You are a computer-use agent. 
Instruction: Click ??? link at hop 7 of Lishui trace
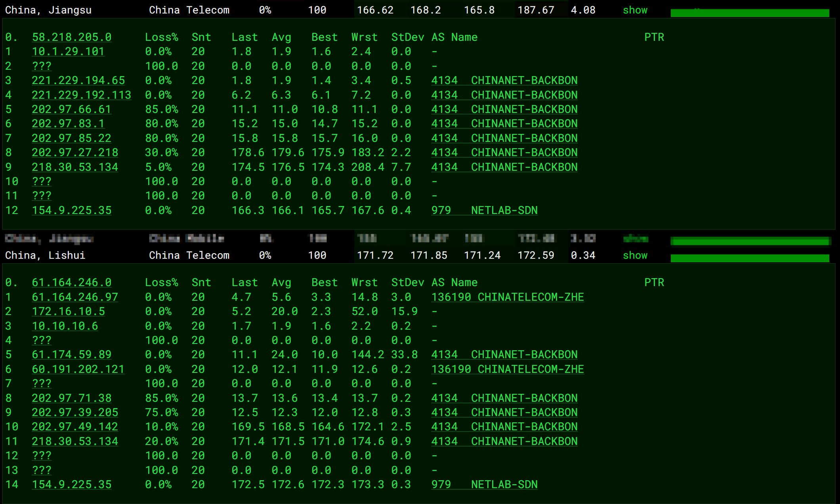42,384
